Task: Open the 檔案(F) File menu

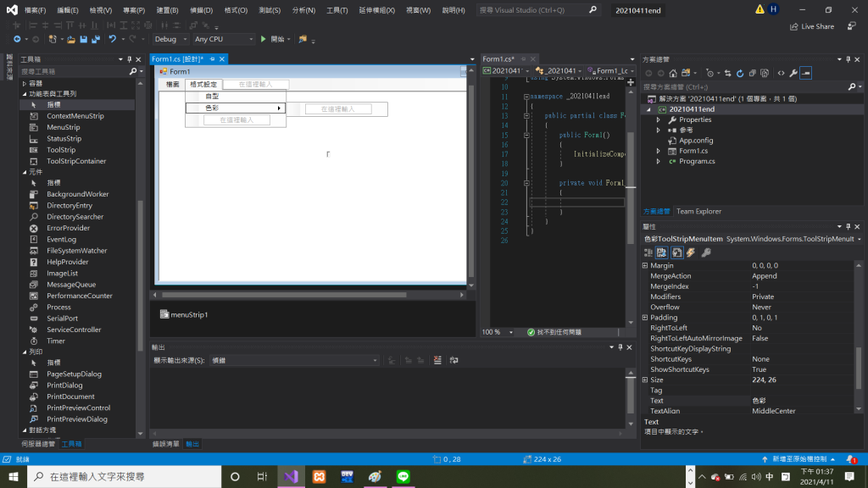Action: 35,10
